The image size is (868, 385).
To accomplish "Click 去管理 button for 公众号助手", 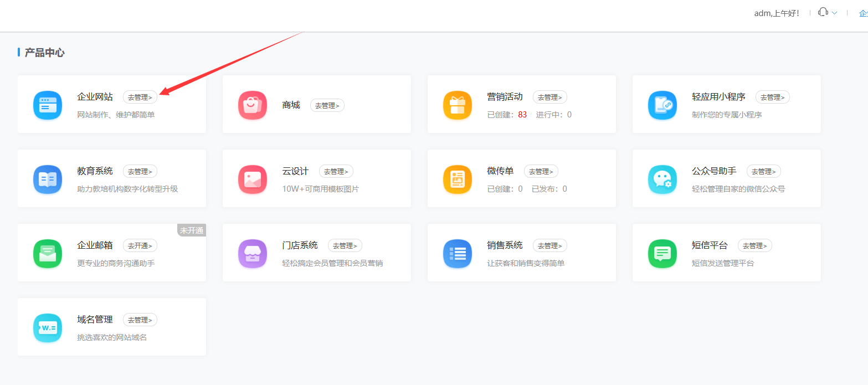I will (764, 171).
